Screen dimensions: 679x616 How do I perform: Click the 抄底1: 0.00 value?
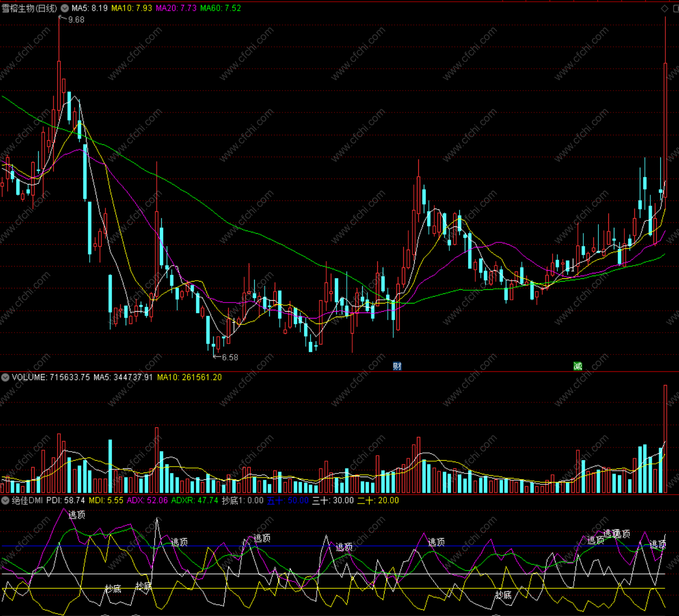pyautogui.click(x=243, y=500)
